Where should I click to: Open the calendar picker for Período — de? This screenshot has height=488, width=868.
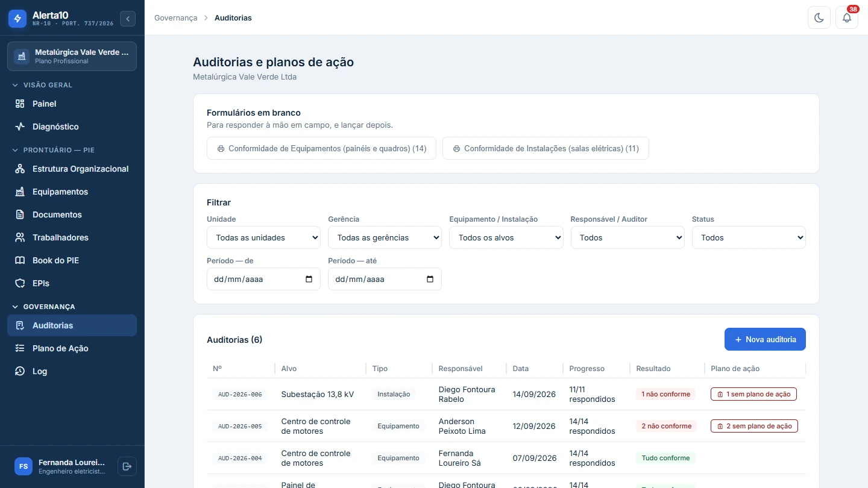309,280
